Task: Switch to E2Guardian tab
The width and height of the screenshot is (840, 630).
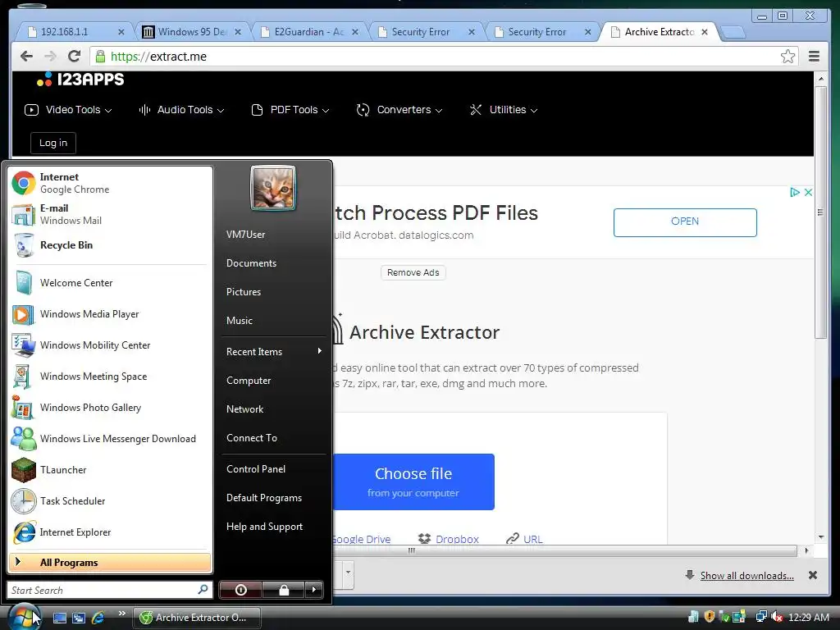Action: (308, 32)
